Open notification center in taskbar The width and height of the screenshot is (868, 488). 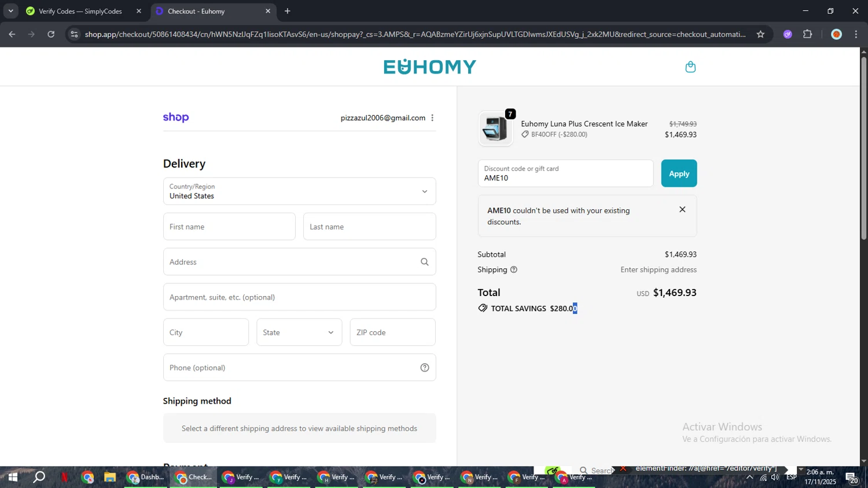[851, 478]
